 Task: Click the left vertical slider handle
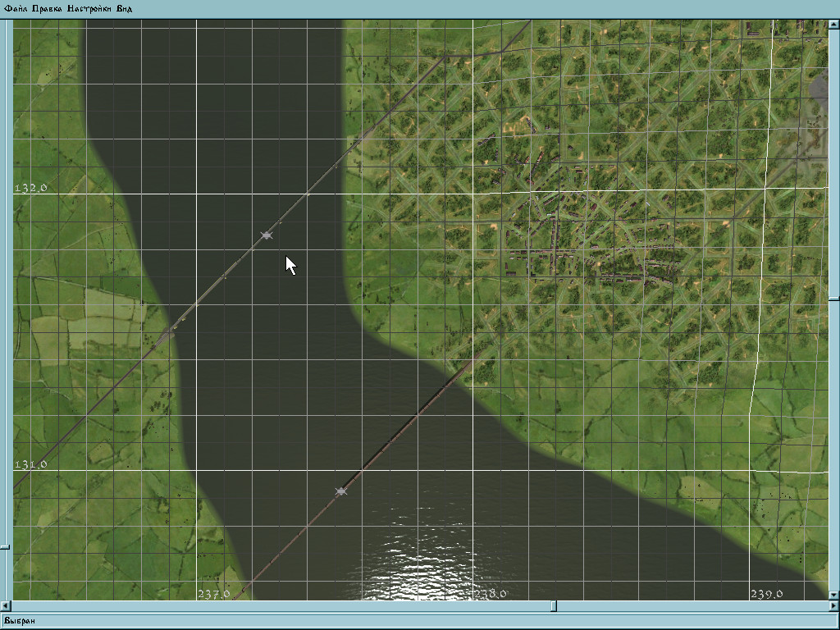tap(5, 547)
